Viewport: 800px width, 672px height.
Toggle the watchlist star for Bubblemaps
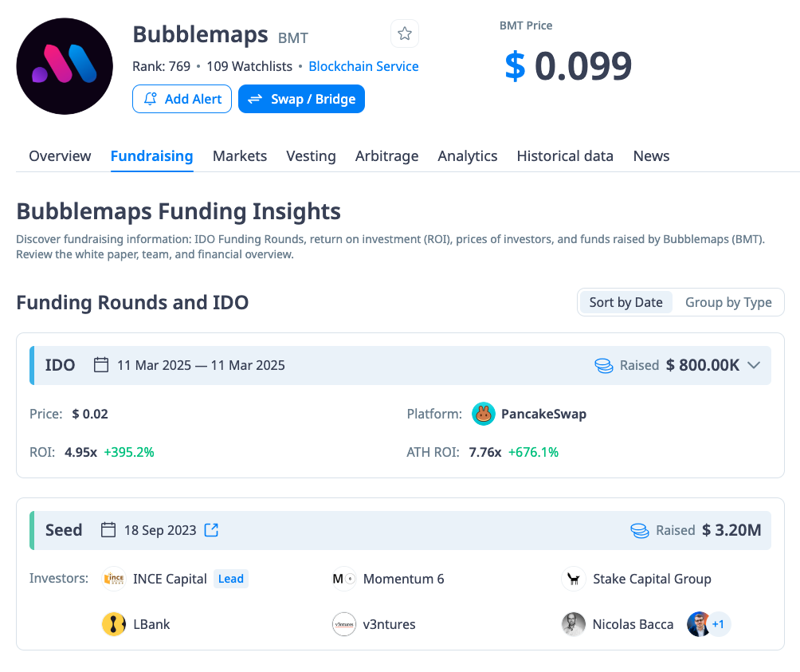pyautogui.click(x=405, y=33)
